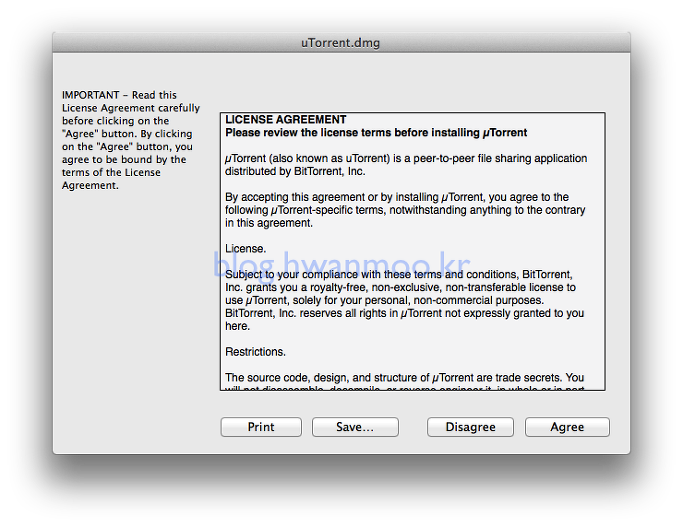Click 'The source code, design, and structure' line

(x=405, y=377)
